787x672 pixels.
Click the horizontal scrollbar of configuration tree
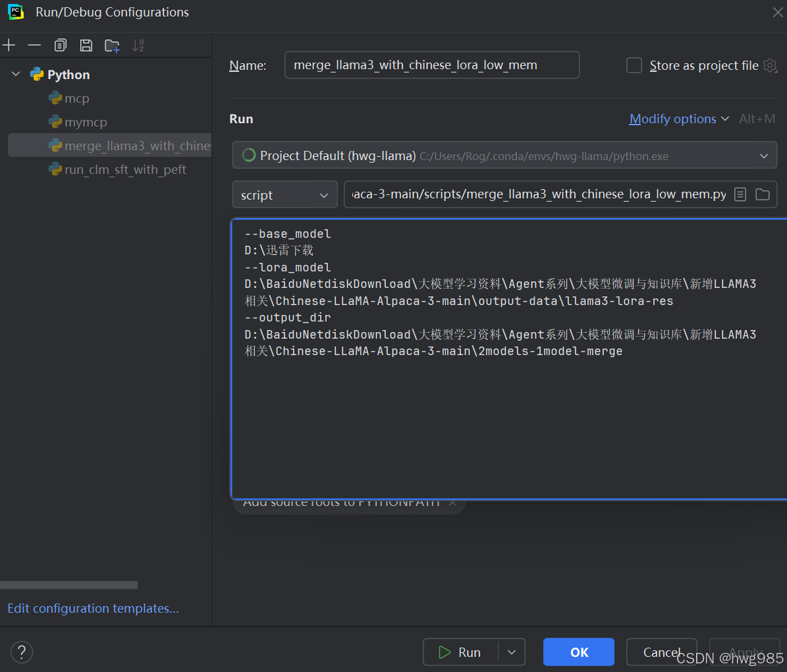(68, 585)
